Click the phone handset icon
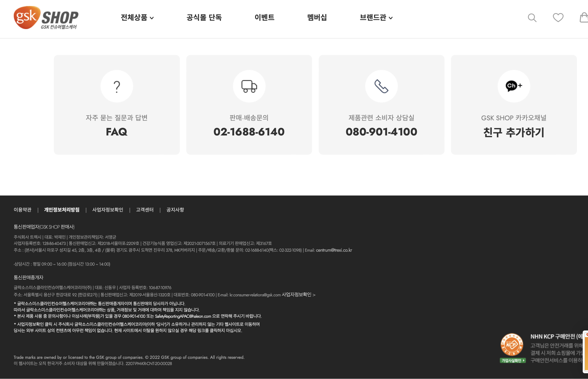This screenshot has height=379, width=588. (381, 86)
